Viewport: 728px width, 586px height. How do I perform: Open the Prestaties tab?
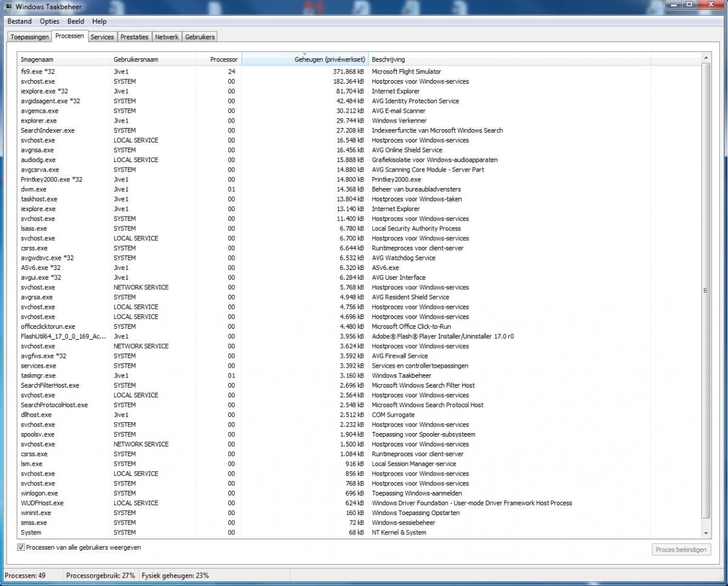coord(135,37)
